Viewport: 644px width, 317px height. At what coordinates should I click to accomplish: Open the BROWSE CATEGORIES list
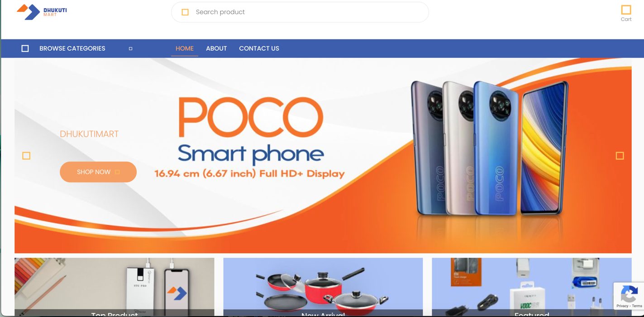[72, 48]
